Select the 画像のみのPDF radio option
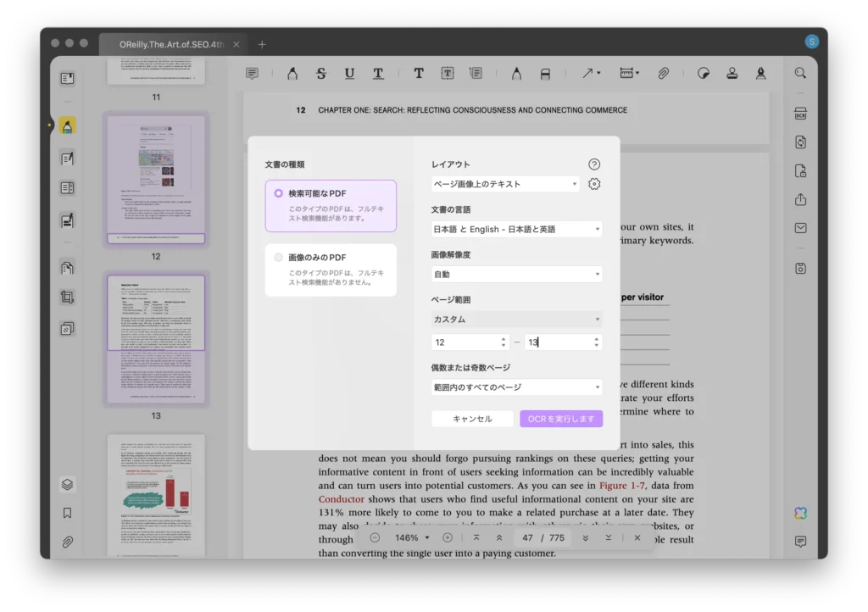This screenshot has height=612, width=868. (x=278, y=257)
